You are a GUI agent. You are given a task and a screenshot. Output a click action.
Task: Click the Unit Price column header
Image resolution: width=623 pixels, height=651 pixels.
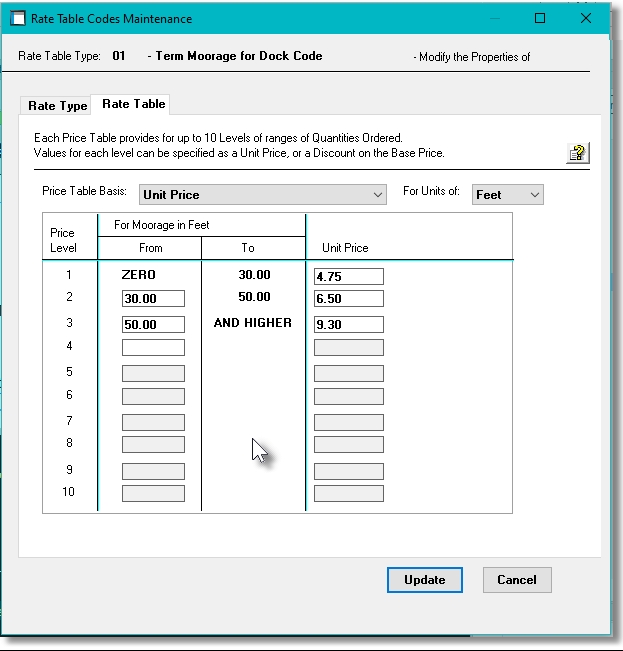coord(345,248)
